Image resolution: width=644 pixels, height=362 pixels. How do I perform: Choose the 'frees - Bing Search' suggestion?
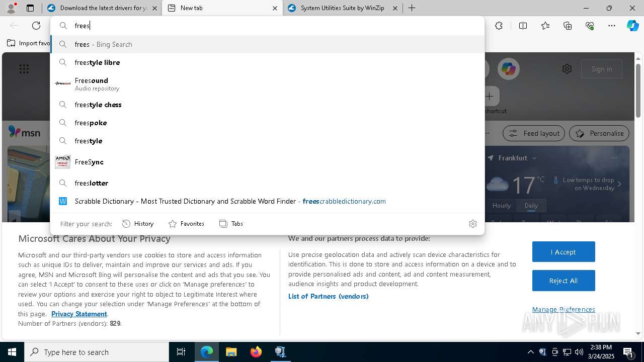(267, 44)
